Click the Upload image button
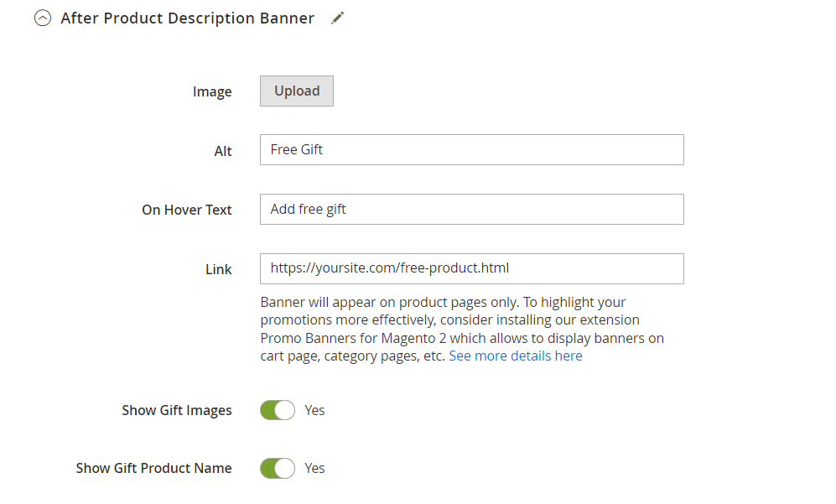The image size is (836, 504). point(297,91)
